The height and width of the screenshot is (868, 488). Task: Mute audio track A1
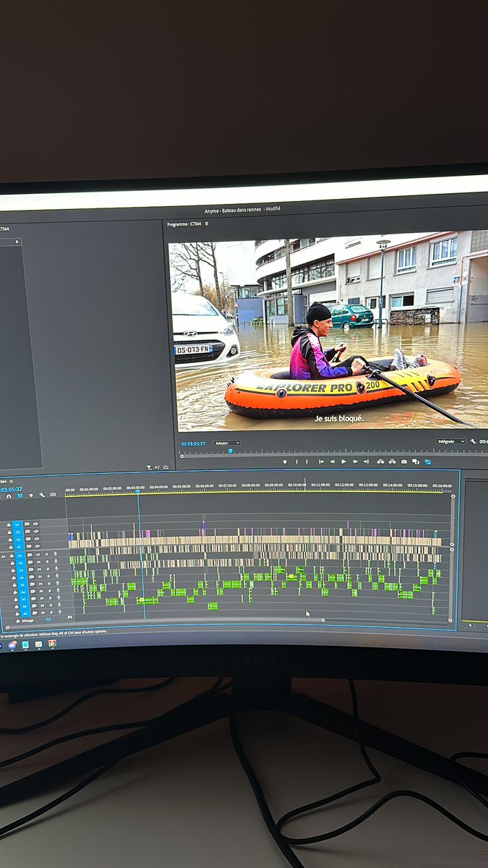point(38,555)
